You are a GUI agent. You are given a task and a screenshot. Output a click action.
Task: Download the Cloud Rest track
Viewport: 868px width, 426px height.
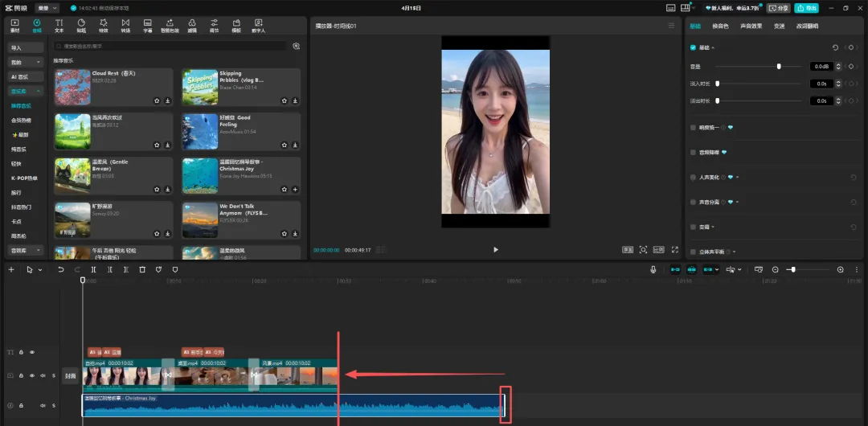168,101
